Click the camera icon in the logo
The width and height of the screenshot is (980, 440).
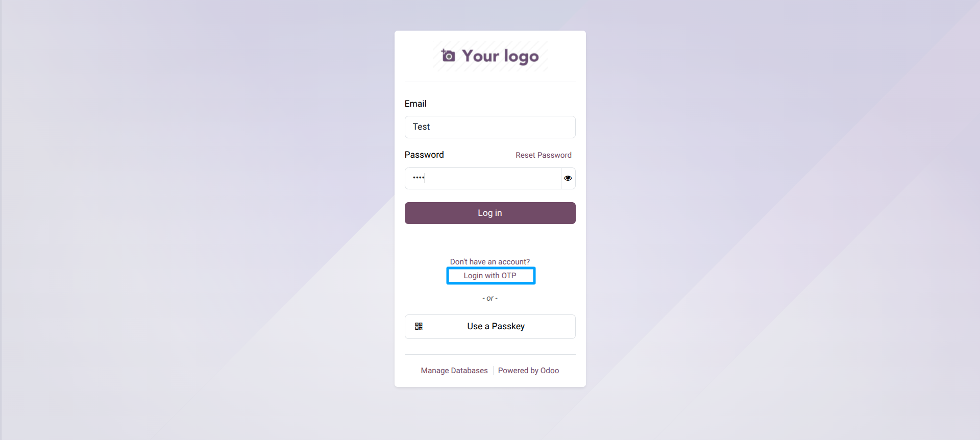pos(448,56)
